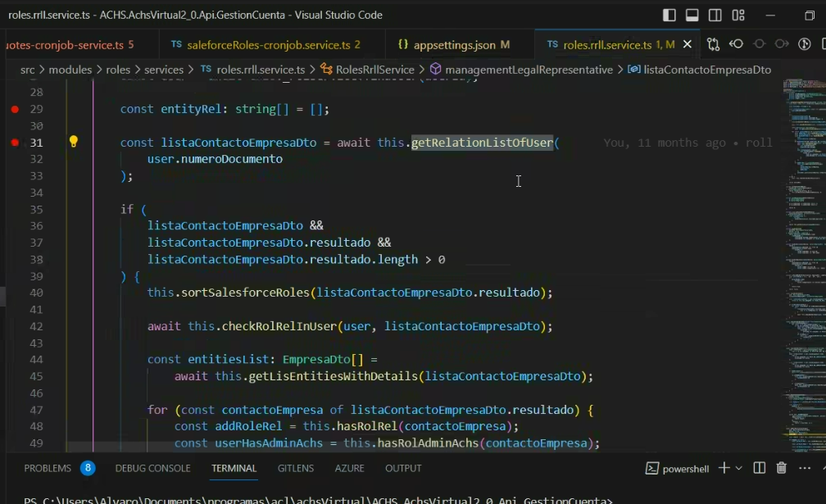
Task: Open the launch profile dropdown arrow
Action: pyautogui.click(x=738, y=468)
